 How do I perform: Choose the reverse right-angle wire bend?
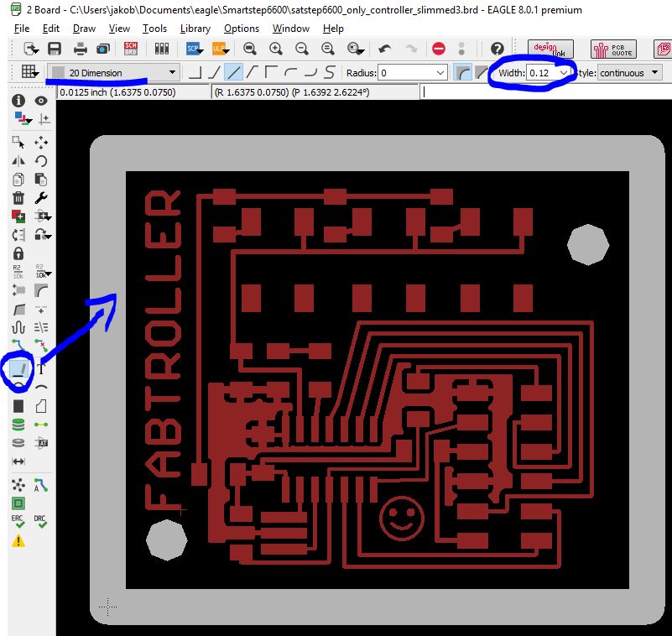tap(271, 72)
